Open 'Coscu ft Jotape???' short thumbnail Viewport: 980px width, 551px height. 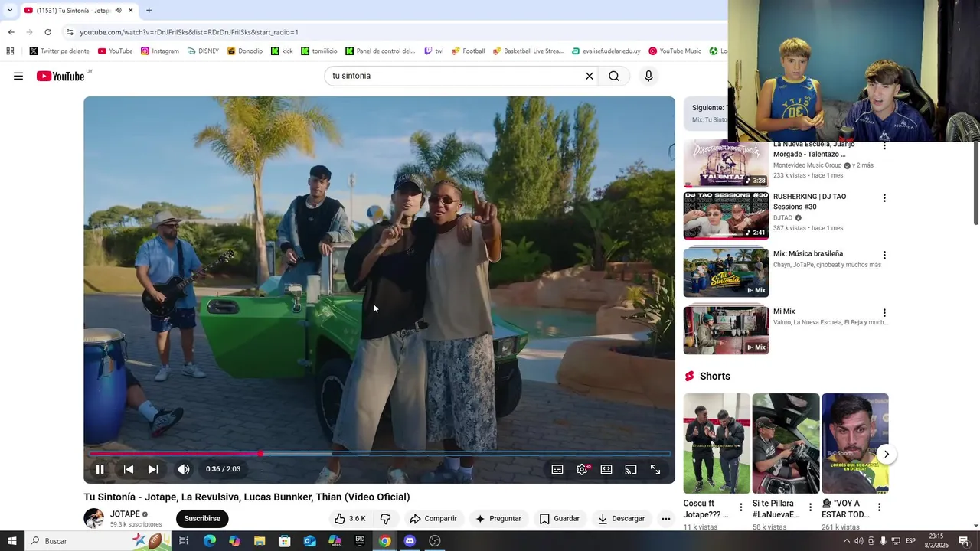717,443
